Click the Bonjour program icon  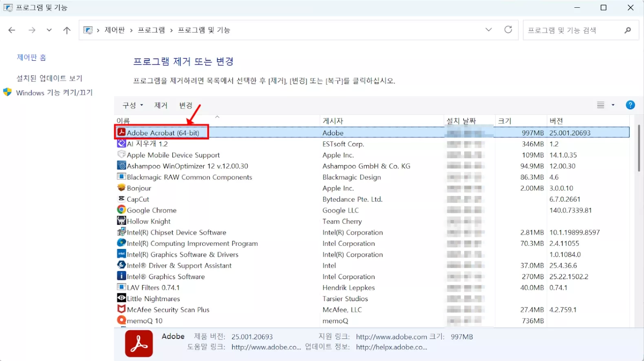coord(121,187)
